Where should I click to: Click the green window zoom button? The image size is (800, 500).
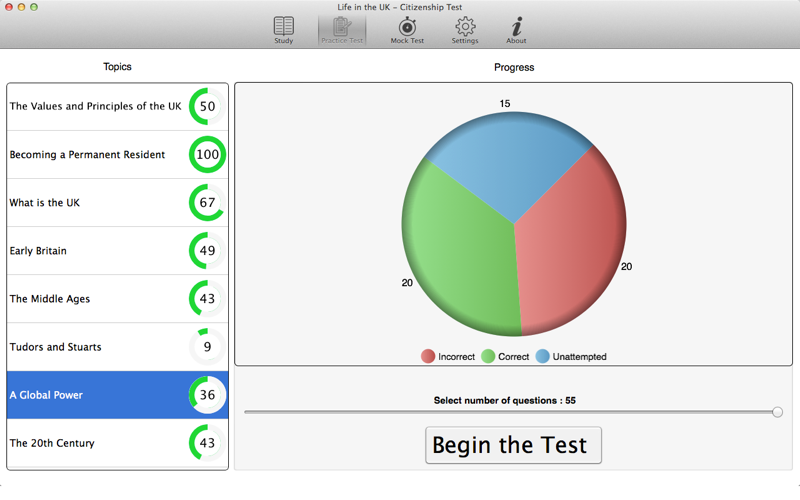(34, 7)
